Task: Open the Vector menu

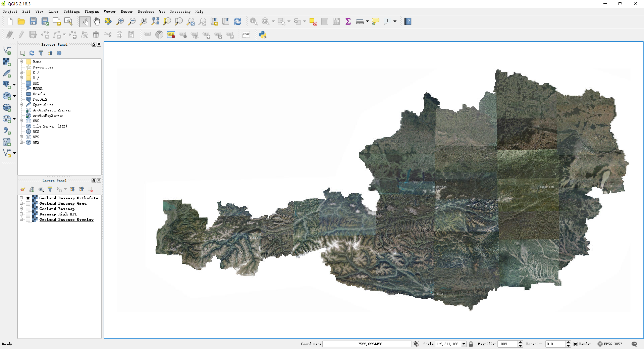Action: [x=110, y=11]
